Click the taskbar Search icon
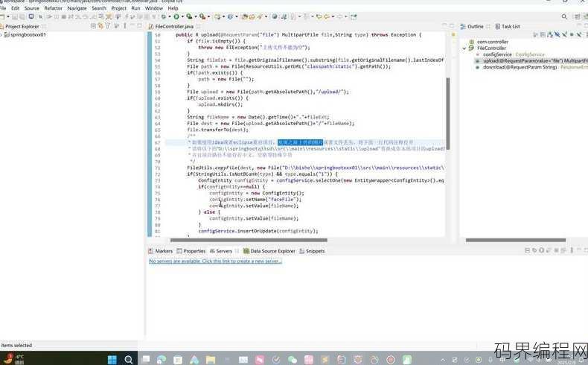The image size is (588, 365). (128, 359)
